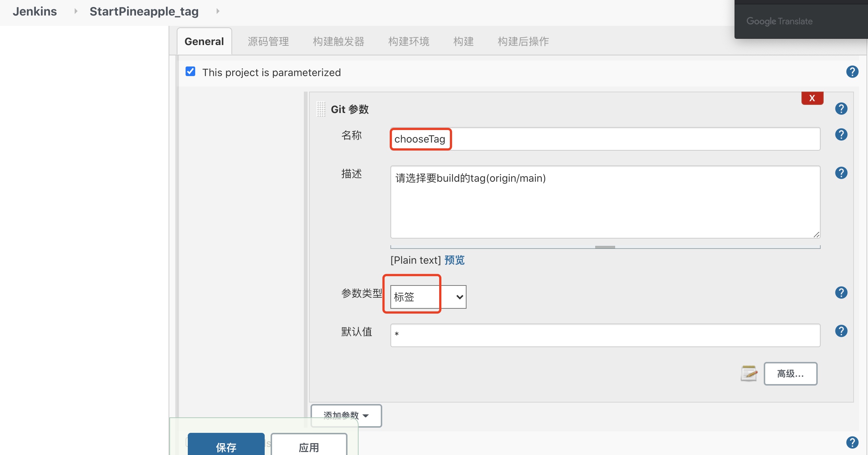Open help for the 描述 field
This screenshot has height=455, width=868.
pyautogui.click(x=841, y=173)
